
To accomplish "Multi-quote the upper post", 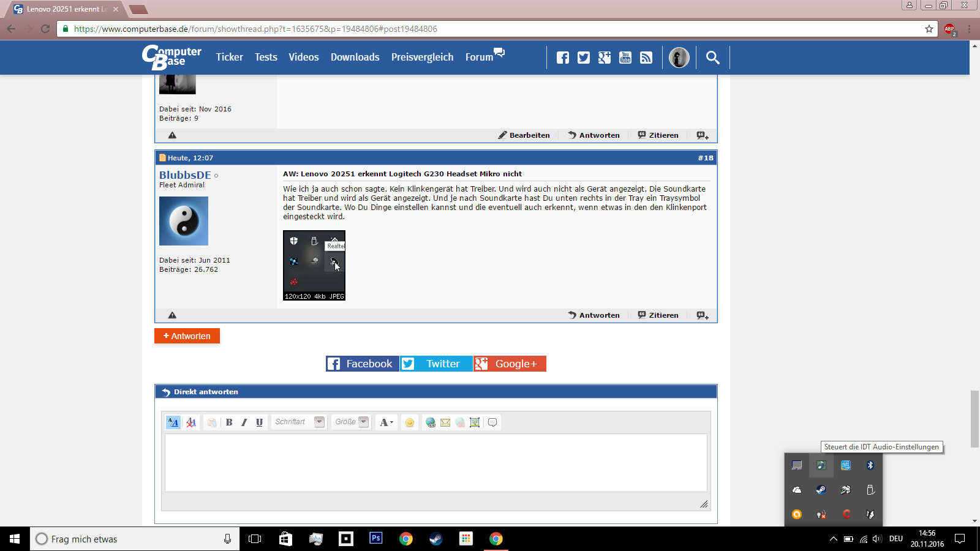I will tap(703, 135).
